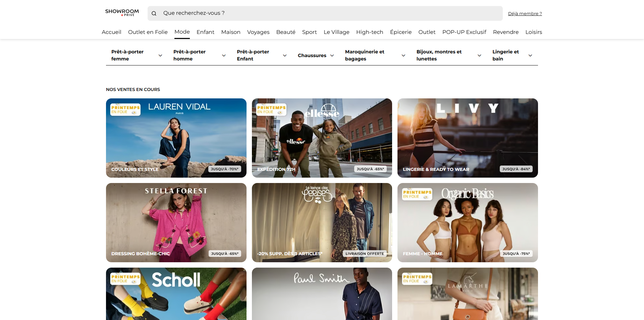Click the Printemps en Folie badge on Ellesse
The height and width of the screenshot is (320, 644).
[x=271, y=109]
